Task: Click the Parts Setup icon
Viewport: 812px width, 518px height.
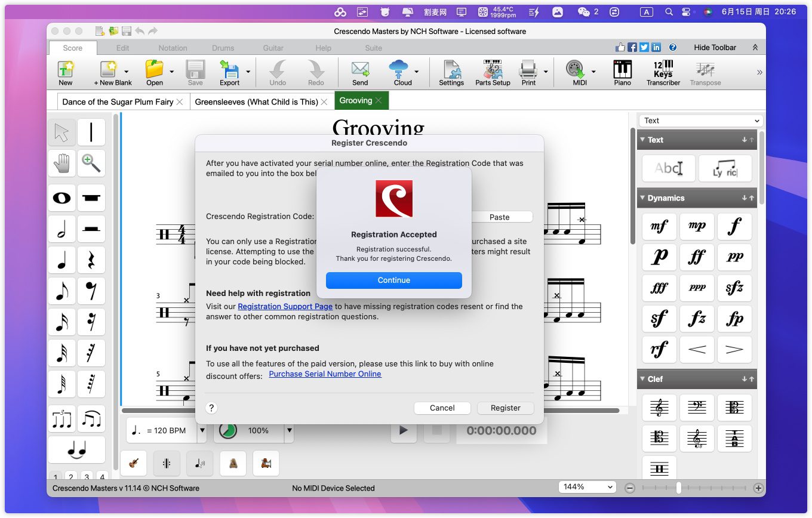Action: 492,73
